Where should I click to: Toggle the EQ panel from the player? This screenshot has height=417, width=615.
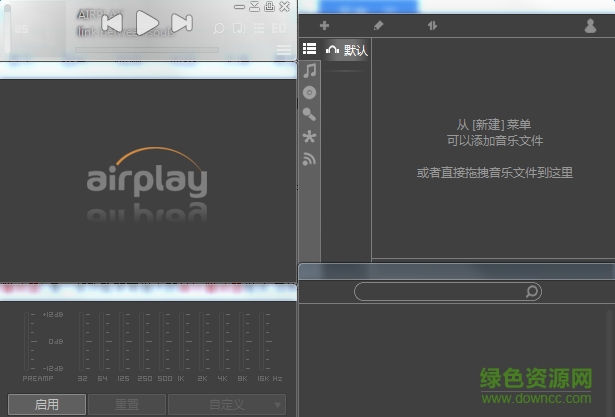(278, 28)
